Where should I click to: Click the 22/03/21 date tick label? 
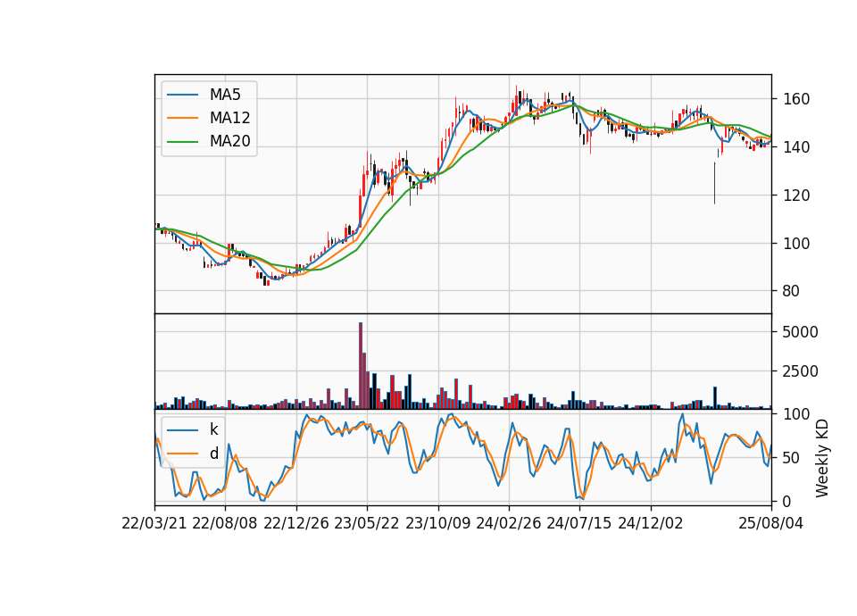coord(154,523)
